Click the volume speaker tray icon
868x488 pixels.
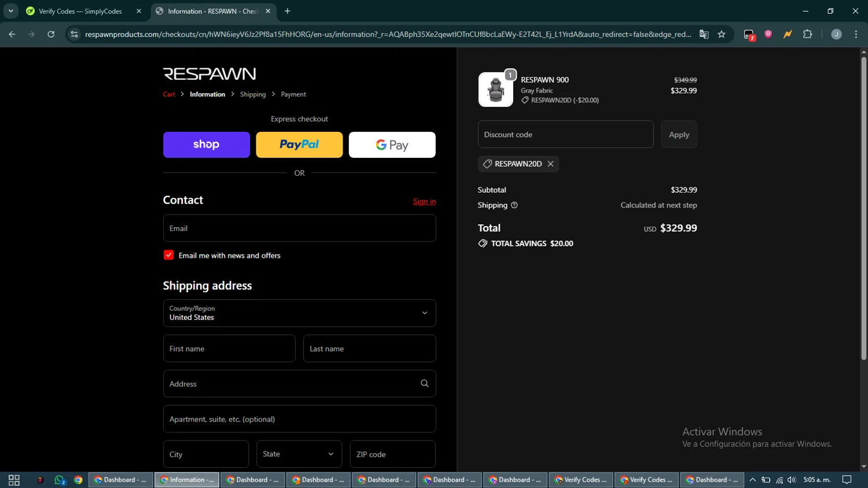tap(792, 480)
